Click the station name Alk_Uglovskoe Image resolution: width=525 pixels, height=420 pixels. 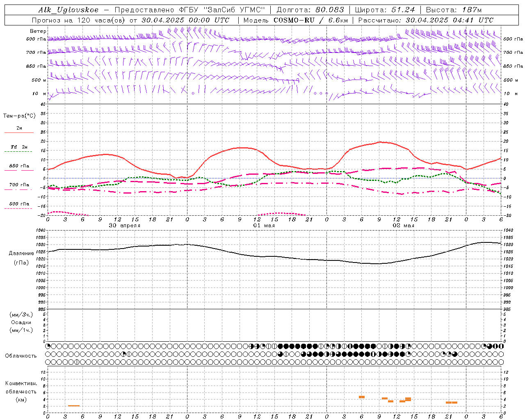point(68,10)
